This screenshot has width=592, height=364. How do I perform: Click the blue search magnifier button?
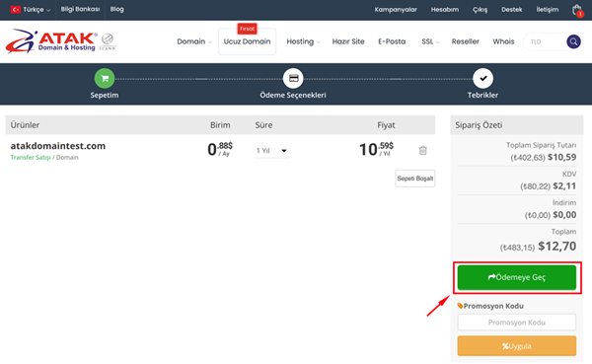[x=573, y=41]
